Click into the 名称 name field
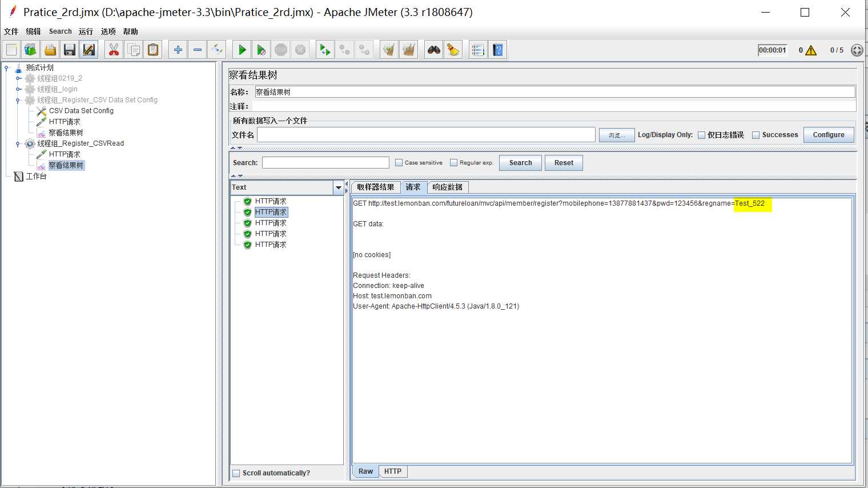The image size is (868, 488). (x=554, y=92)
